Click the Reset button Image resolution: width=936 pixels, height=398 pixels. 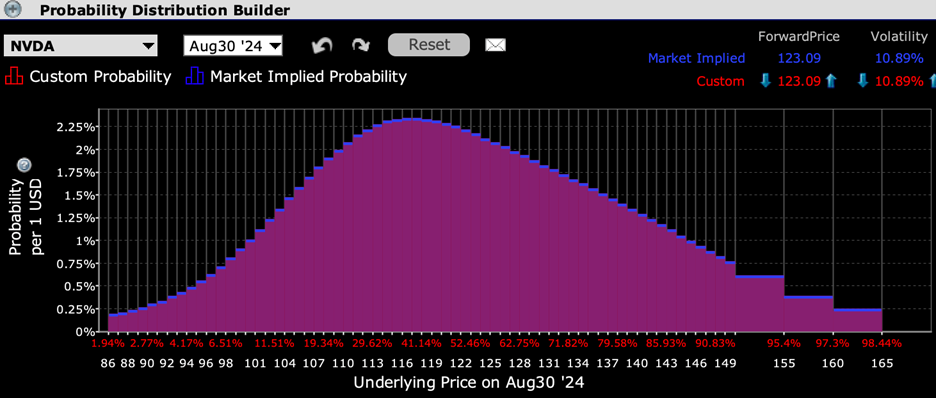(x=429, y=44)
